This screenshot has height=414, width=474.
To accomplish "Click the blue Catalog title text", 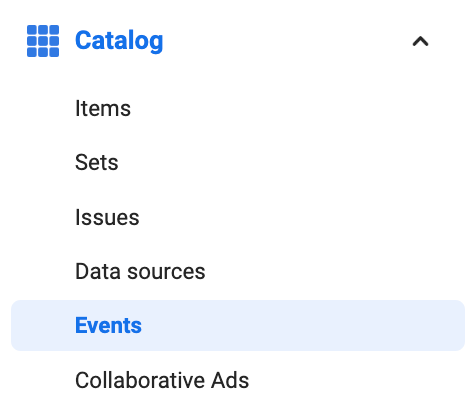I will [119, 41].
